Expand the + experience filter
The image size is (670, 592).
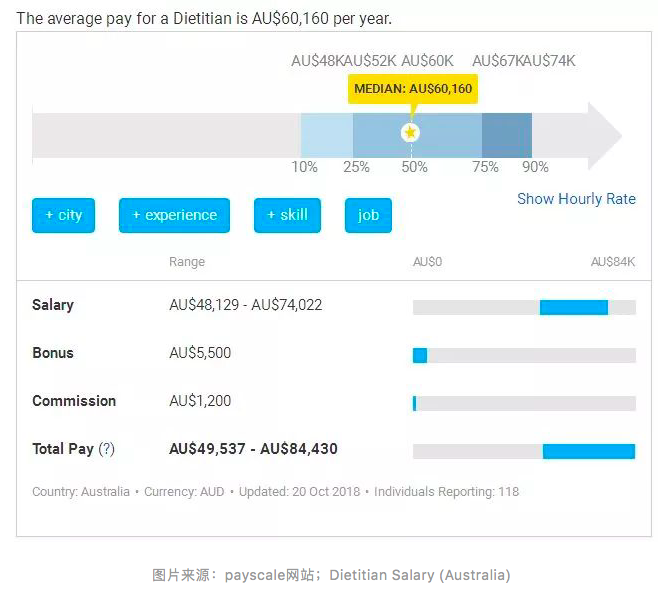[174, 215]
